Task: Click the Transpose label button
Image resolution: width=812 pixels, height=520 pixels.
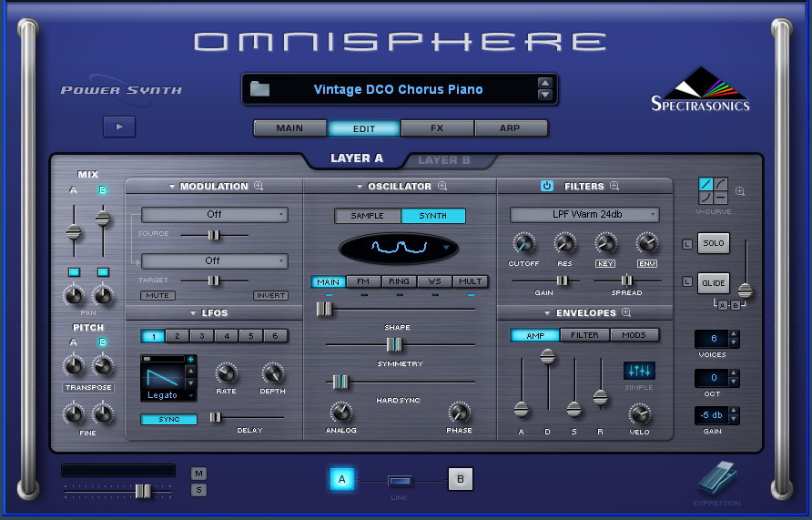Action: [x=88, y=387]
